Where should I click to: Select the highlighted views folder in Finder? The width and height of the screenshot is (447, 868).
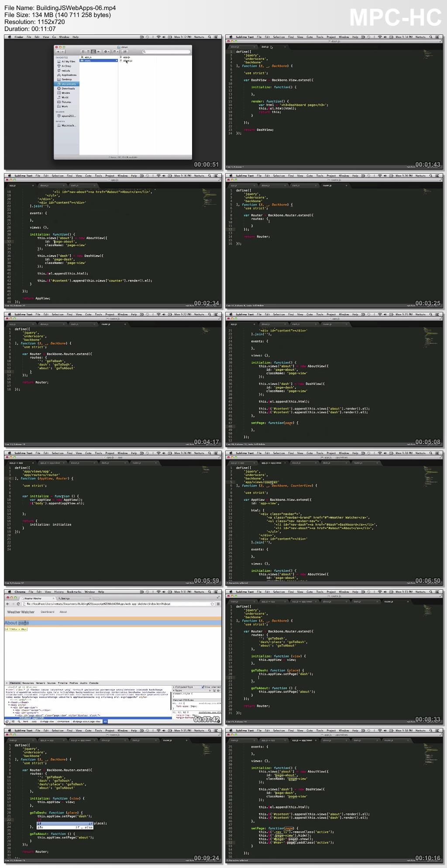click(x=99, y=61)
